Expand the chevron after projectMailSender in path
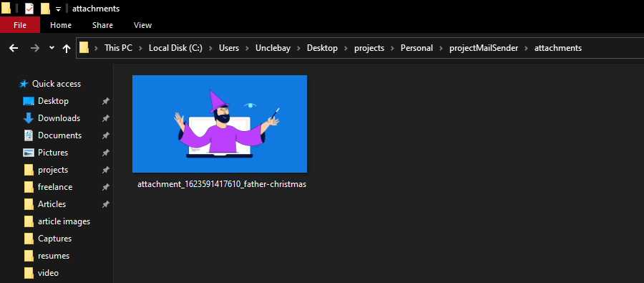Screen dimensions: 644x283 (526, 48)
